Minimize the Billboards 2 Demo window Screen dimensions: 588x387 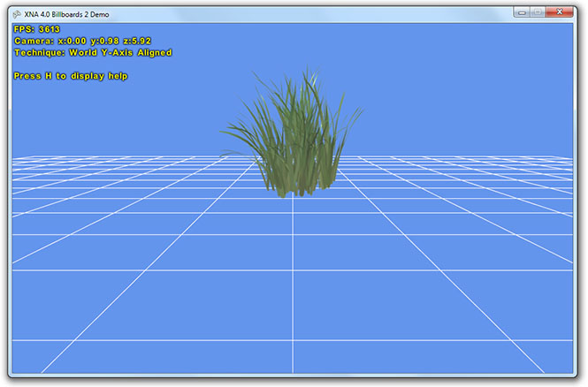point(522,12)
